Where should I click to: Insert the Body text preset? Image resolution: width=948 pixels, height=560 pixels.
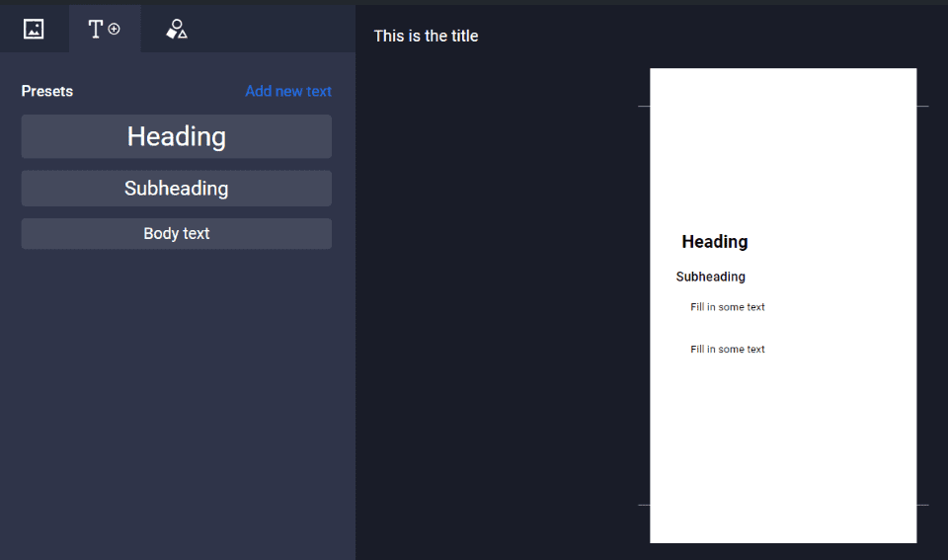point(176,234)
